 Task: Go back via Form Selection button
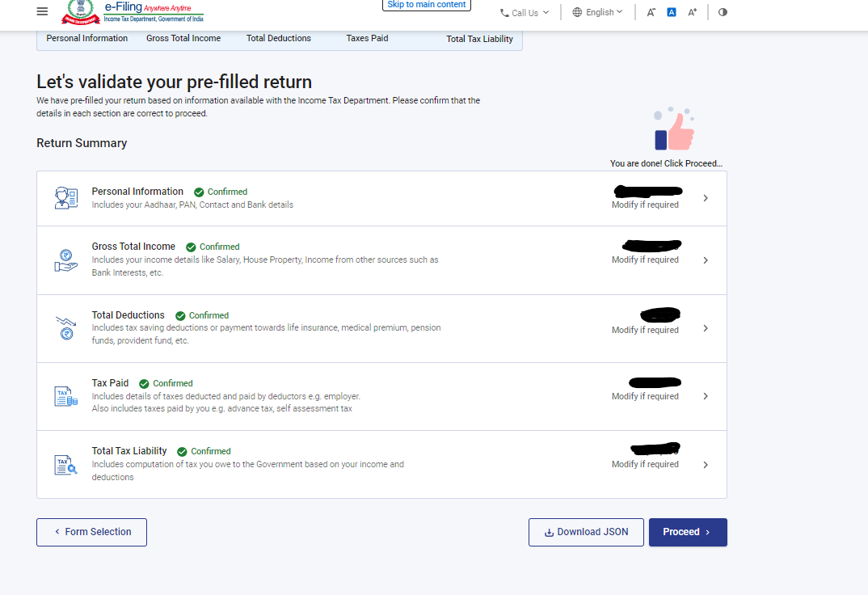(x=91, y=532)
